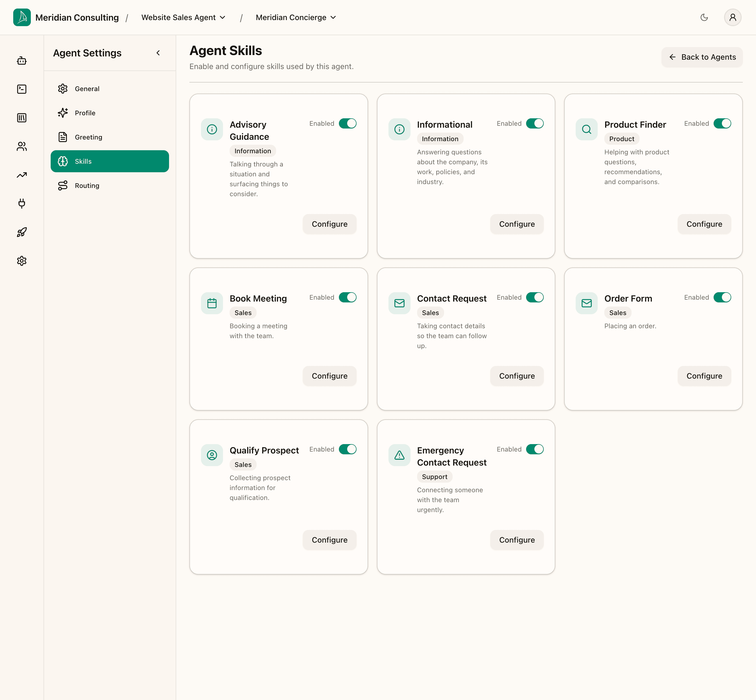This screenshot has width=756, height=700.
Task: Toggle dark mode moon icon
Action: (704, 17)
